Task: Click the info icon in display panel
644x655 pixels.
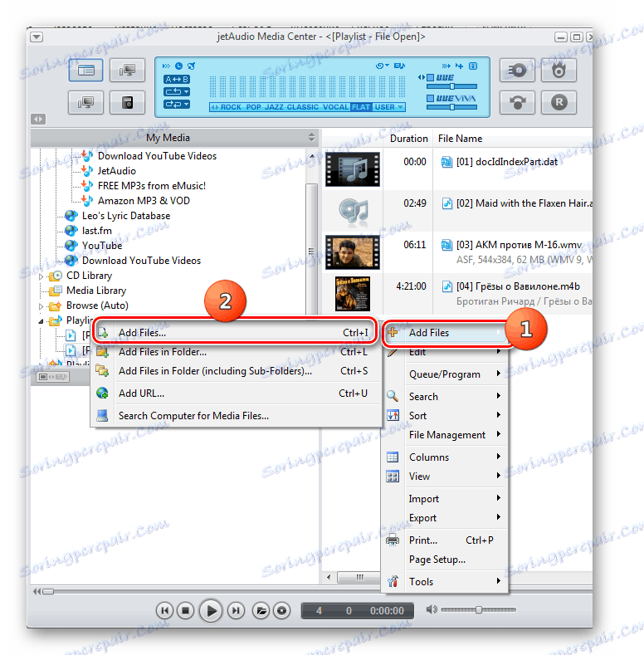Action: click(473, 66)
